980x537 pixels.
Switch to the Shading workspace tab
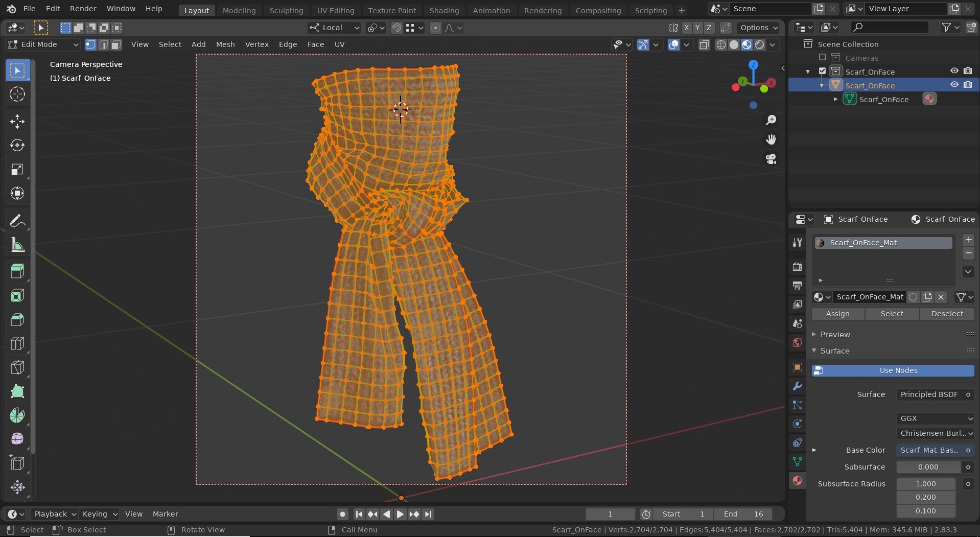point(444,10)
